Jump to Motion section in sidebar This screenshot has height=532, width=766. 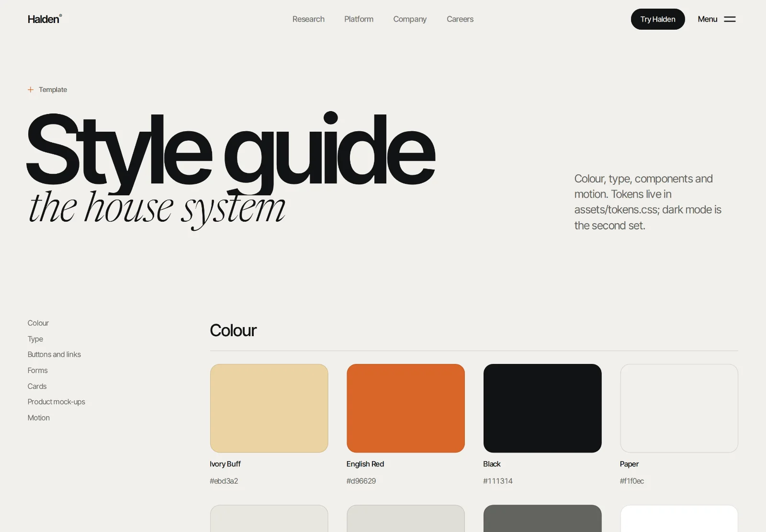(x=39, y=418)
